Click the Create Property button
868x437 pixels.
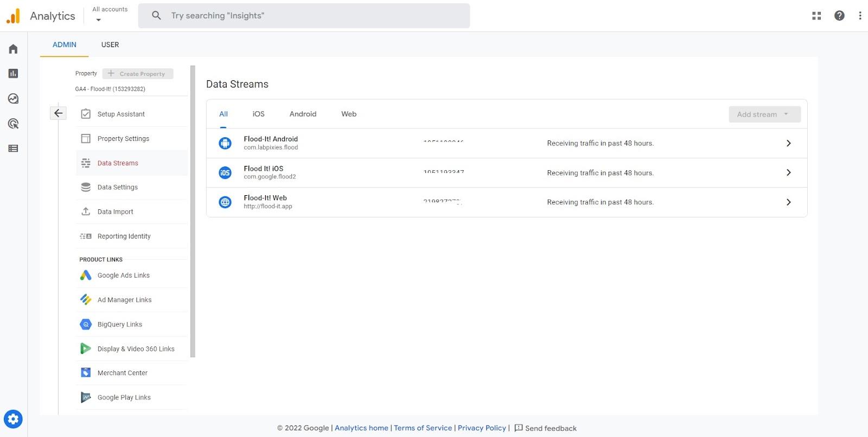click(x=138, y=74)
